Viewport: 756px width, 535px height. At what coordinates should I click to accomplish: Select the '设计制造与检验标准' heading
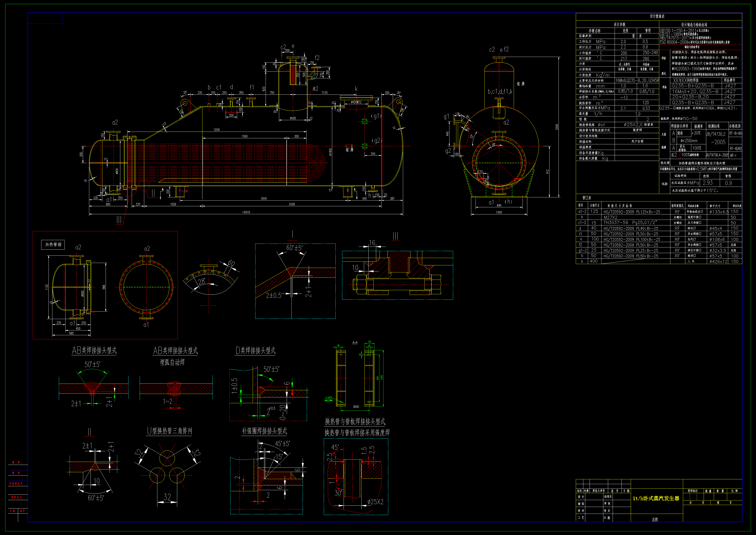pyautogui.click(x=694, y=24)
